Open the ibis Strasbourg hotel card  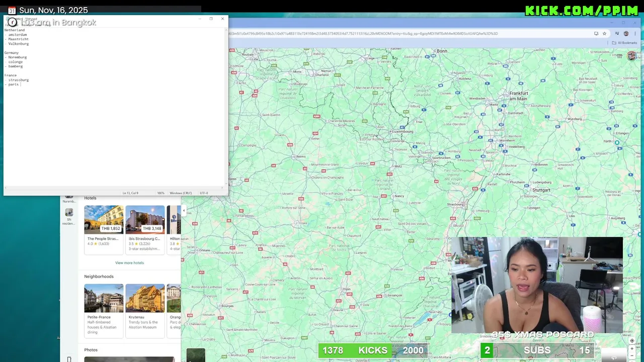pos(145,229)
